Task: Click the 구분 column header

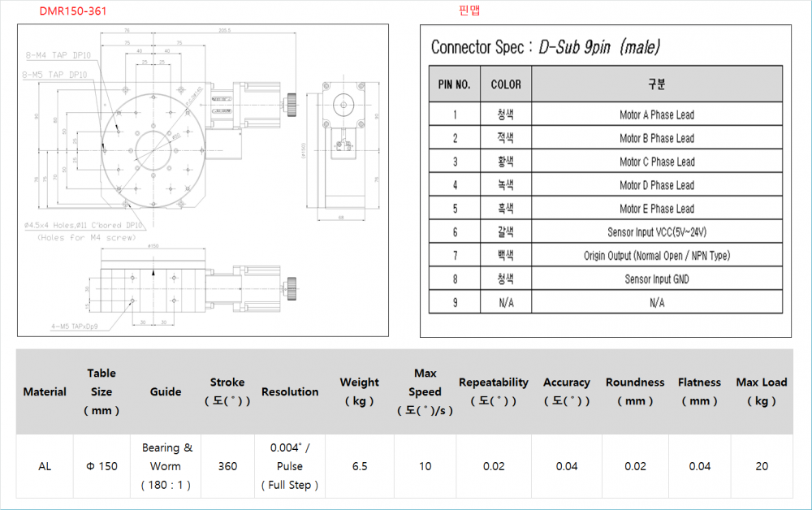Action: pos(656,84)
